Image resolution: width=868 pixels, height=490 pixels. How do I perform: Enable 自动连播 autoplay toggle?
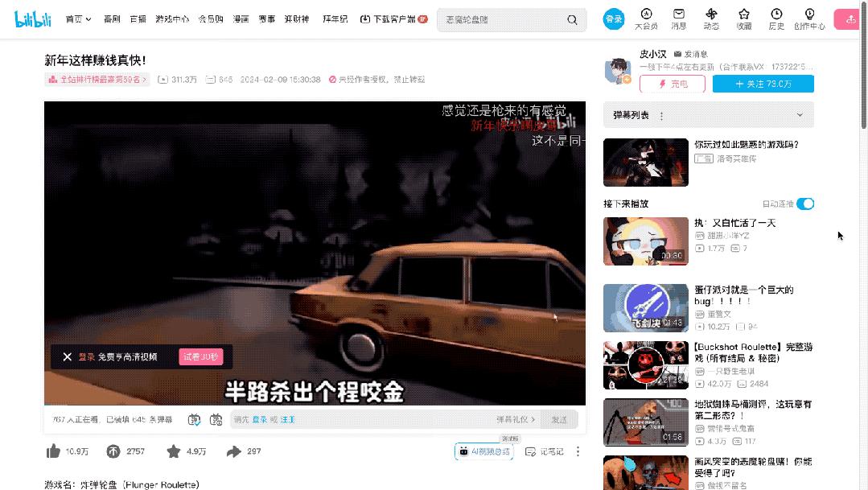[804, 204]
